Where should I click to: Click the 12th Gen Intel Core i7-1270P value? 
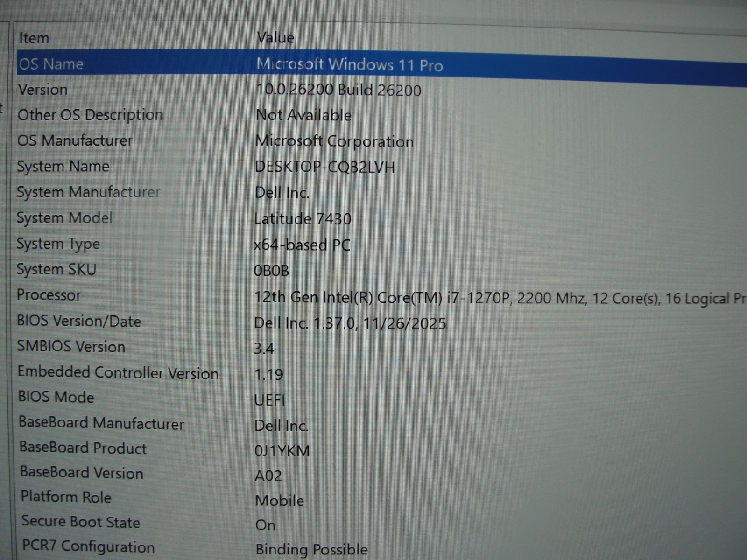point(500,298)
